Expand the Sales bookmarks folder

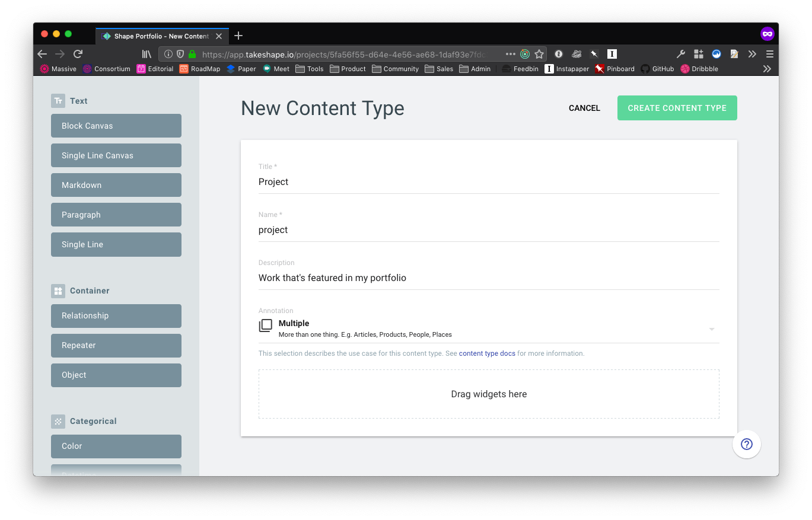point(439,69)
